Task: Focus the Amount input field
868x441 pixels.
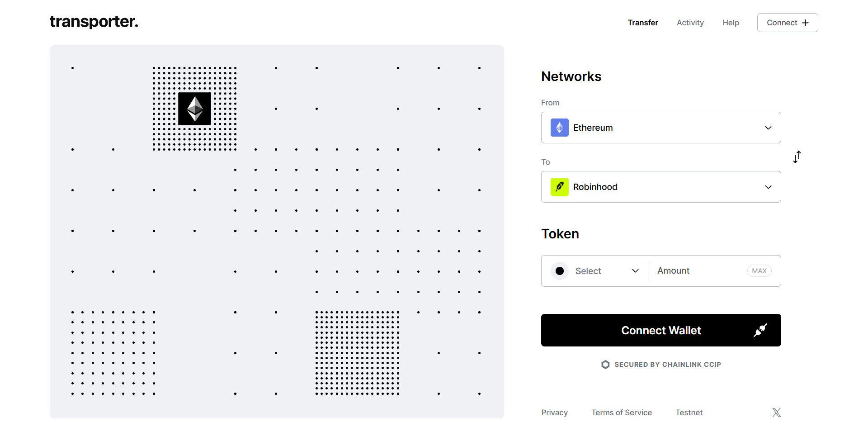Action: click(698, 270)
